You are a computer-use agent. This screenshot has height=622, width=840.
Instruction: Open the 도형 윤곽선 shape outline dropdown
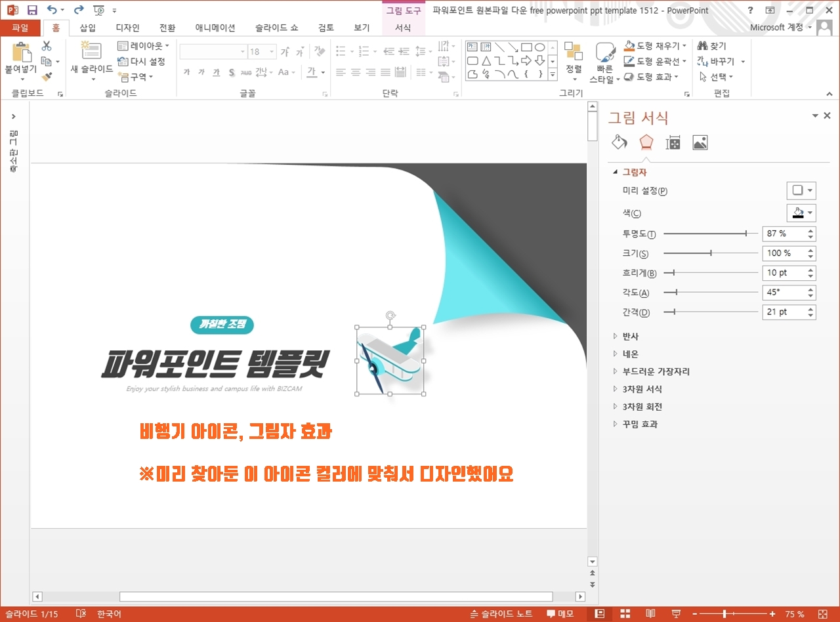pyautogui.click(x=655, y=61)
